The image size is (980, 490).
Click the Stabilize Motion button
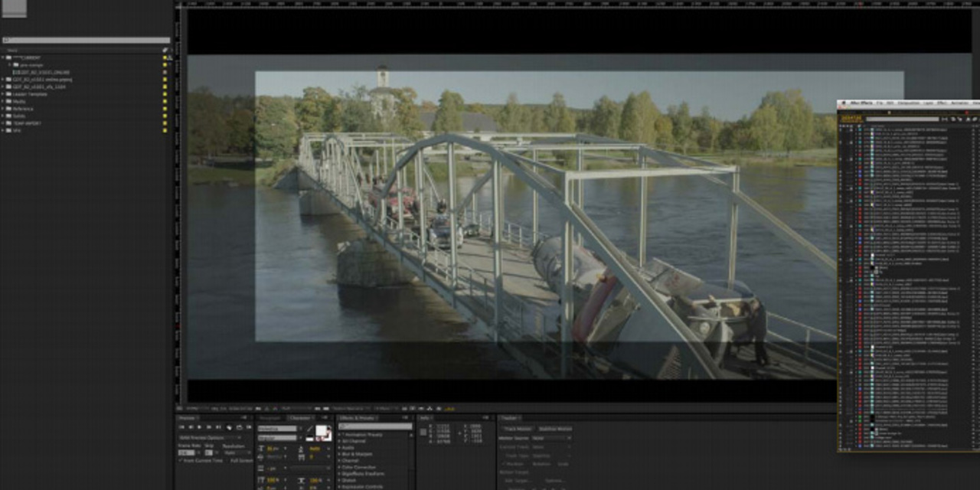tap(555, 429)
